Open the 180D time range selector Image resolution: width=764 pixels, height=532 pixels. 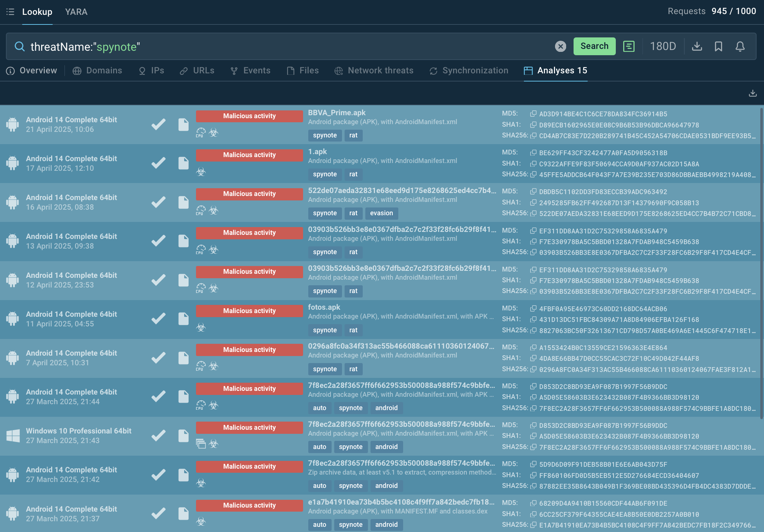click(x=663, y=46)
